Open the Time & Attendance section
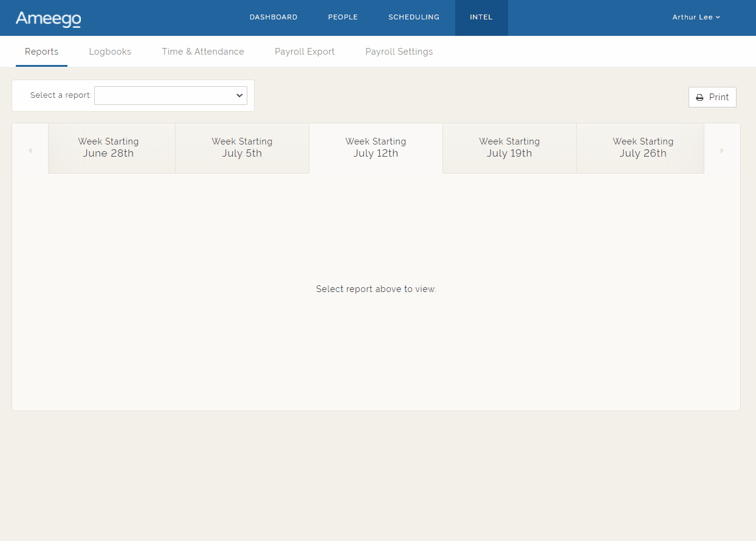The image size is (756, 541). click(x=203, y=52)
